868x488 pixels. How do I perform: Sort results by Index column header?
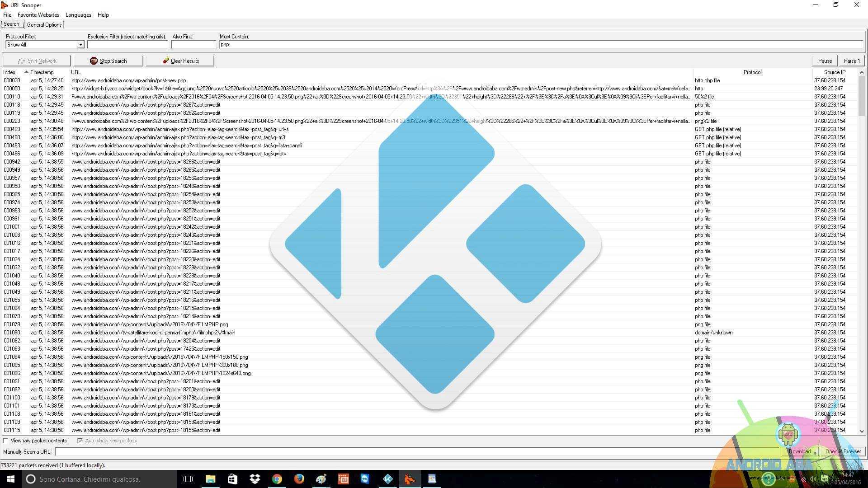(x=9, y=72)
